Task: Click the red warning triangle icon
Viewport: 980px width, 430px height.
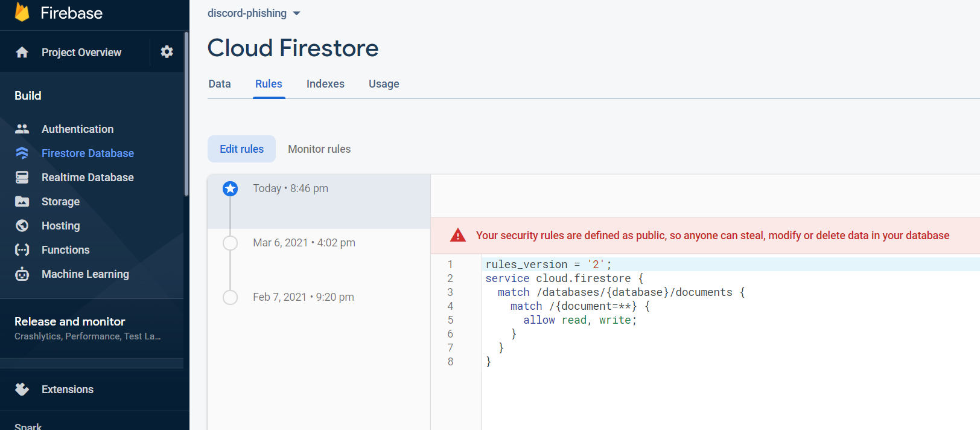Action: coord(458,235)
